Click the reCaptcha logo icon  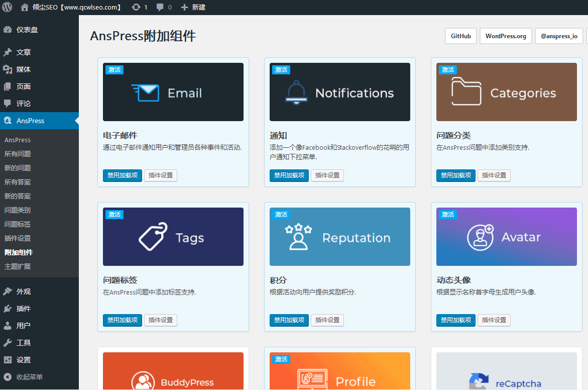pos(479,381)
